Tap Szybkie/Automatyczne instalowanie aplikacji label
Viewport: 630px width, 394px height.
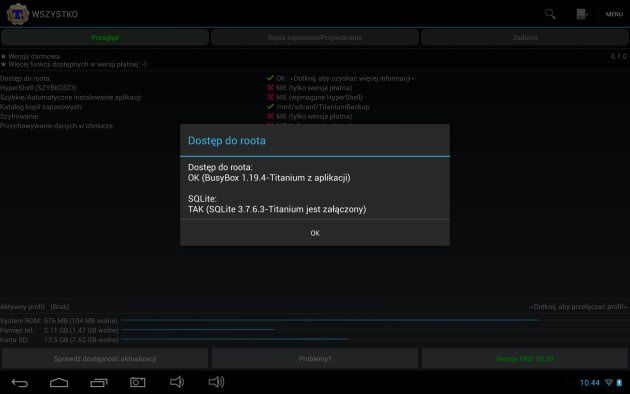pyautogui.click(x=71, y=97)
